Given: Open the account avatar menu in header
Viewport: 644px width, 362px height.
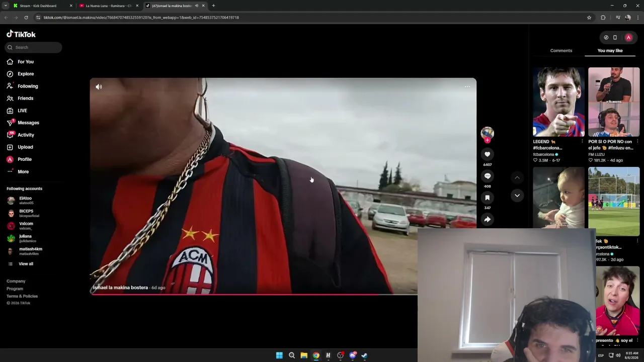Looking at the screenshot, I should (628, 37).
